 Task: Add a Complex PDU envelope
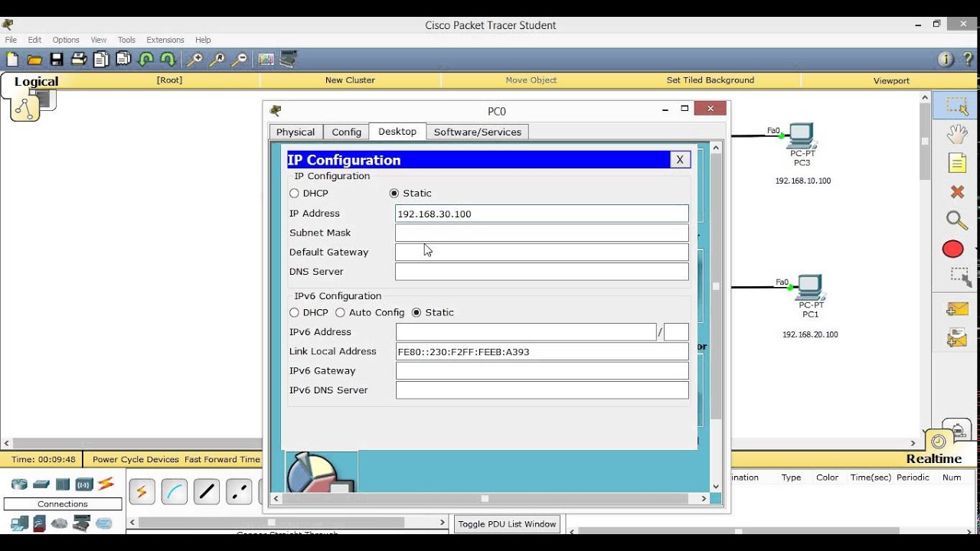click(957, 337)
